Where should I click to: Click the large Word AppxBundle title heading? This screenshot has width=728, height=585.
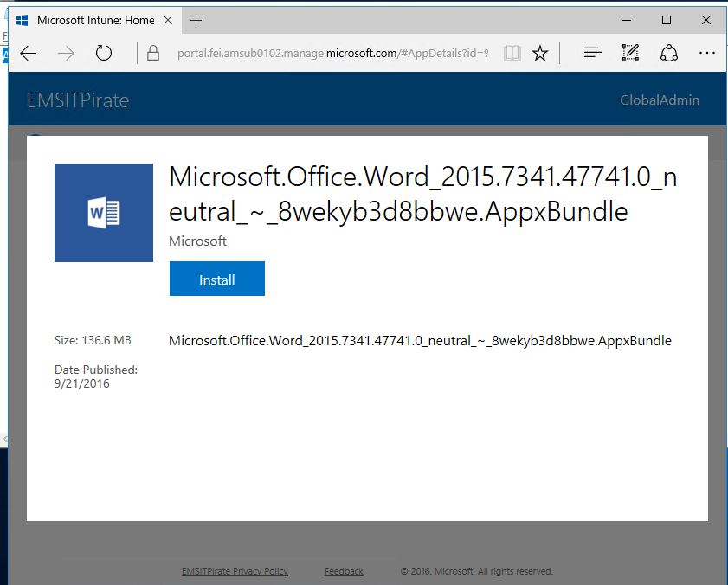(422, 194)
